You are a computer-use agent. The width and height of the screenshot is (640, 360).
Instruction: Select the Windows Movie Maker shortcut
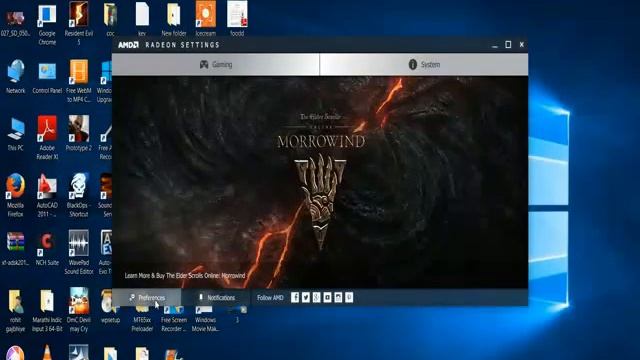(205, 320)
